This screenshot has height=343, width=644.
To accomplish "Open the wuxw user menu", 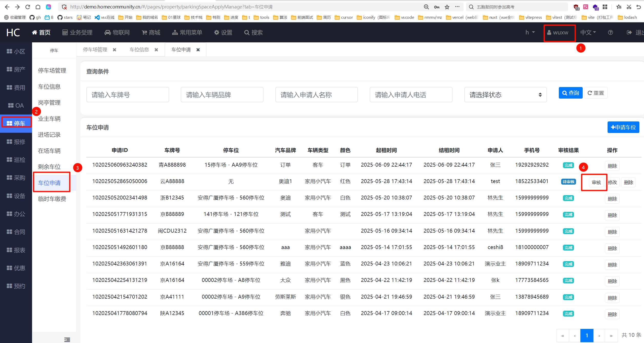I will pyautogui.click(x=558, y=33).
